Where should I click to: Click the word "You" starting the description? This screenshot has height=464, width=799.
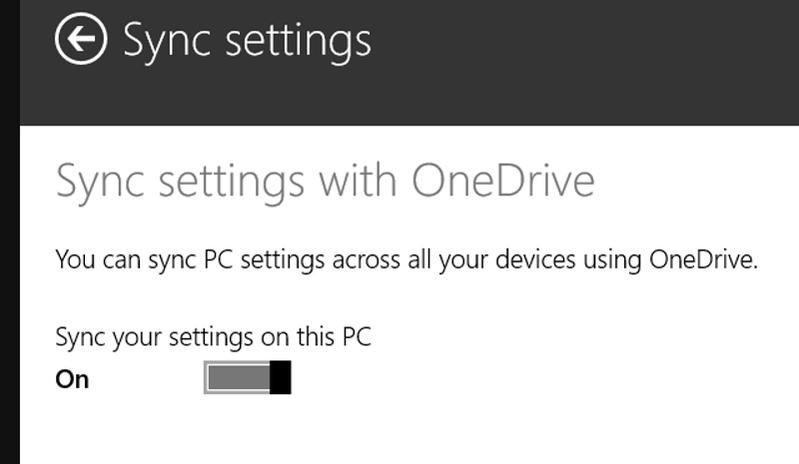pyautogui.click(x=73, y=262)
